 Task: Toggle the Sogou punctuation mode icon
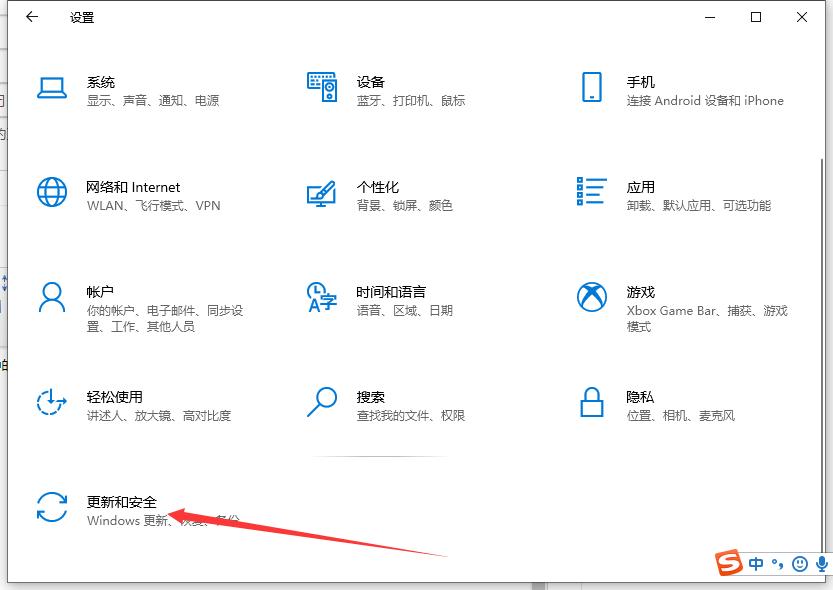coord(777,564)
